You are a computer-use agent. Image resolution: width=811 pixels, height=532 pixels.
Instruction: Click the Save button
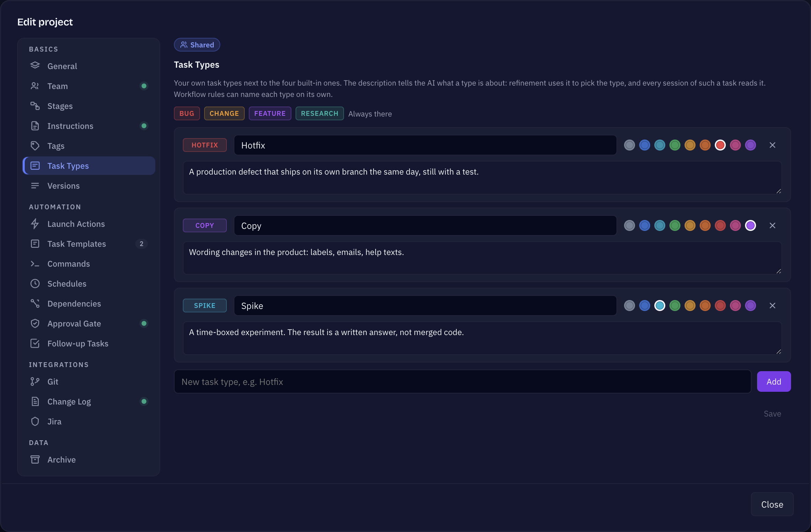[x=772, y=414]
